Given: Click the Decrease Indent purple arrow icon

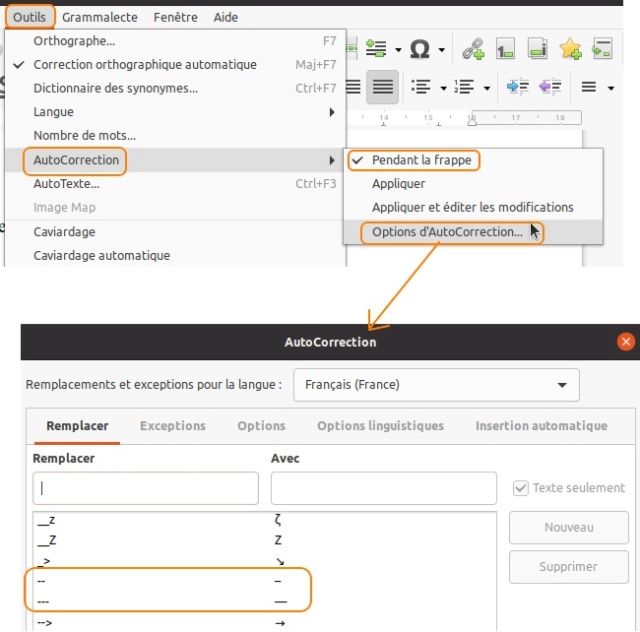Looking at the screenshot, I should tap(550, 87).
